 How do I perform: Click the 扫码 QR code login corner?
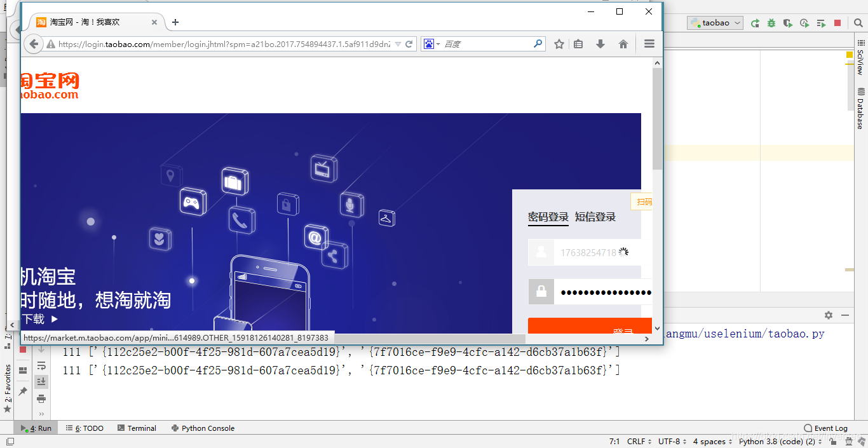pos(642,201)
